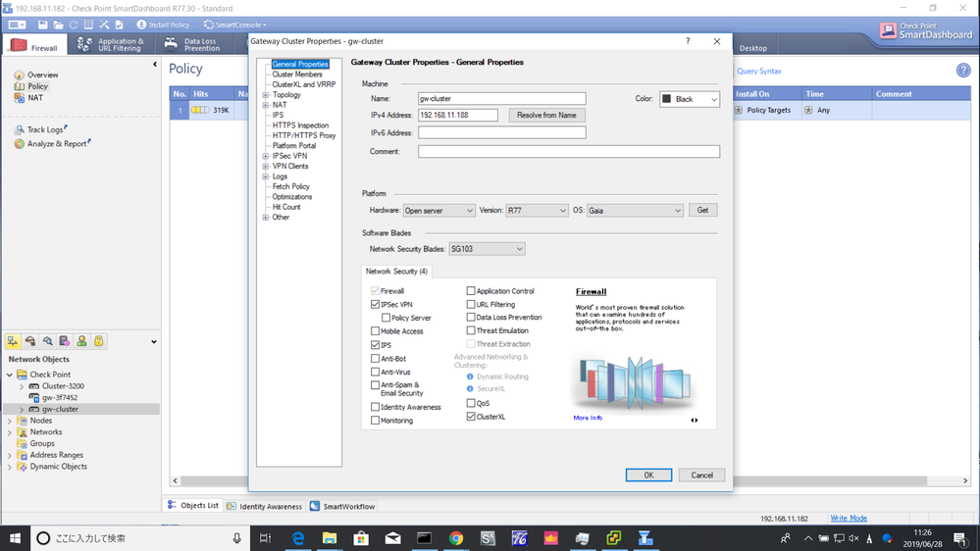Open Mail app from taskbar
The image size is (980, 551).
pos(392,538)
